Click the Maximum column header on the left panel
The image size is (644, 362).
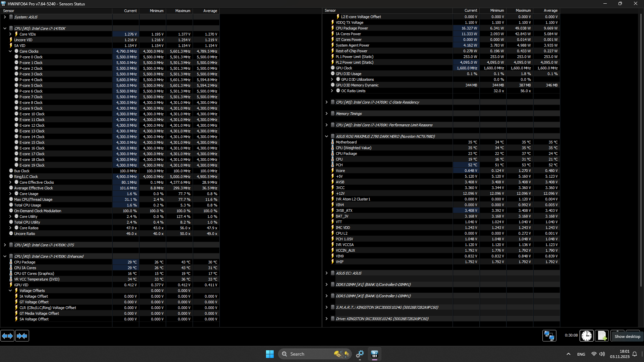[182, 11]
